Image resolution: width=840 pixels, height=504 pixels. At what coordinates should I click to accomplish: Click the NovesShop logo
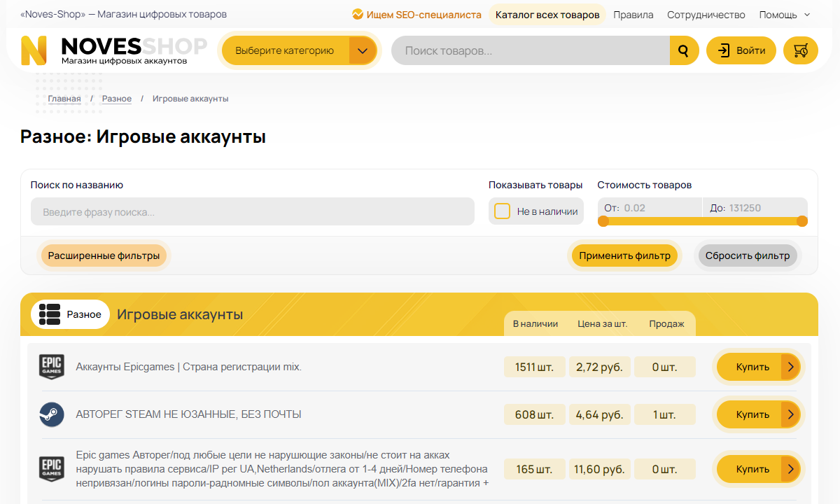[x=113, y=50]
